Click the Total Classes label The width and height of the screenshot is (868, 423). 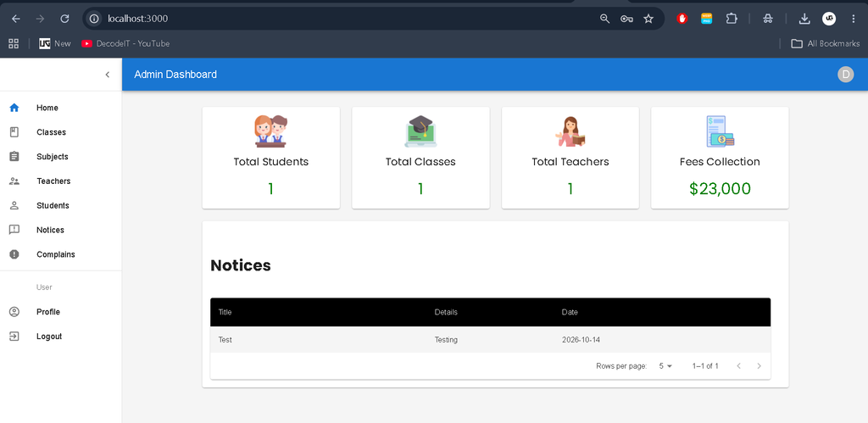coord(420,162)
